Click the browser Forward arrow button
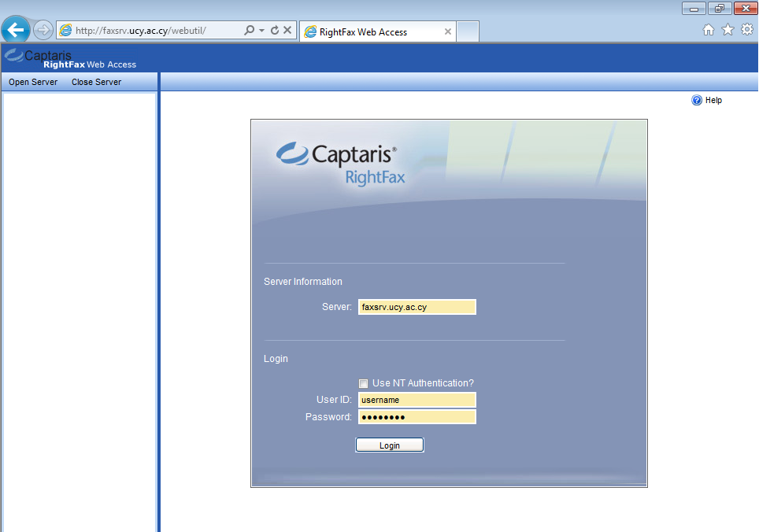759x532 pixels. click(x=43, y=30)
